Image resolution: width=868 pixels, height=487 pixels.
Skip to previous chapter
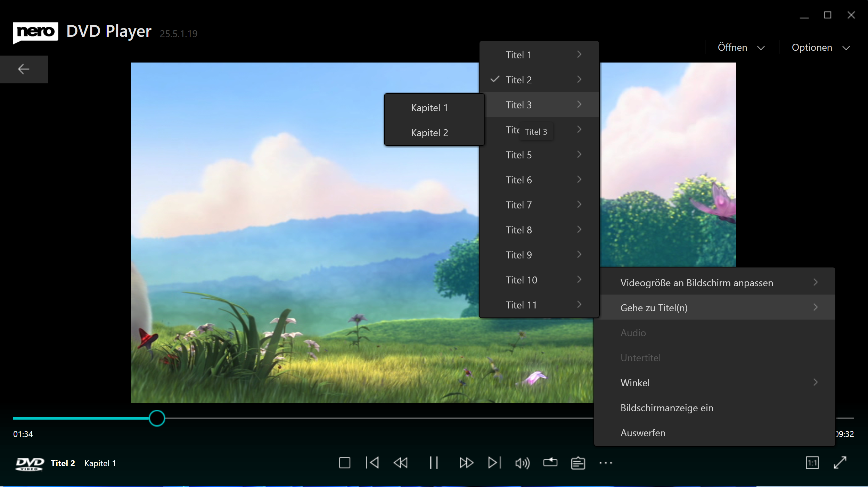[372, 463]
